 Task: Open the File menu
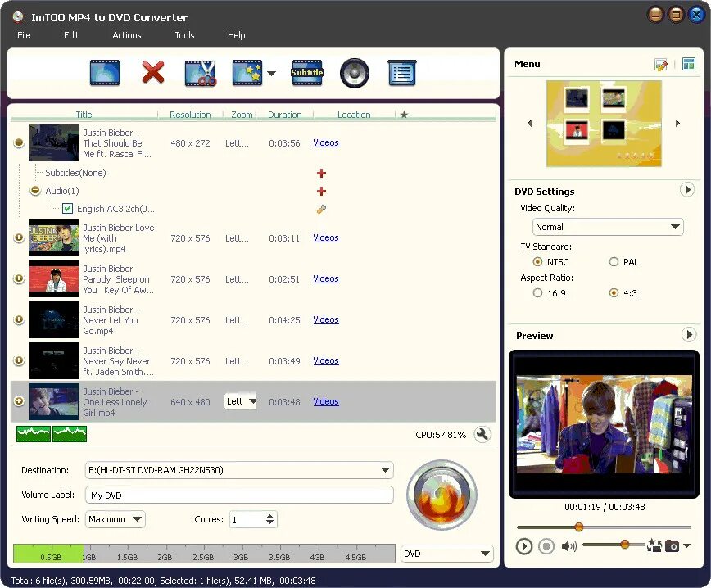coord(24,35)
